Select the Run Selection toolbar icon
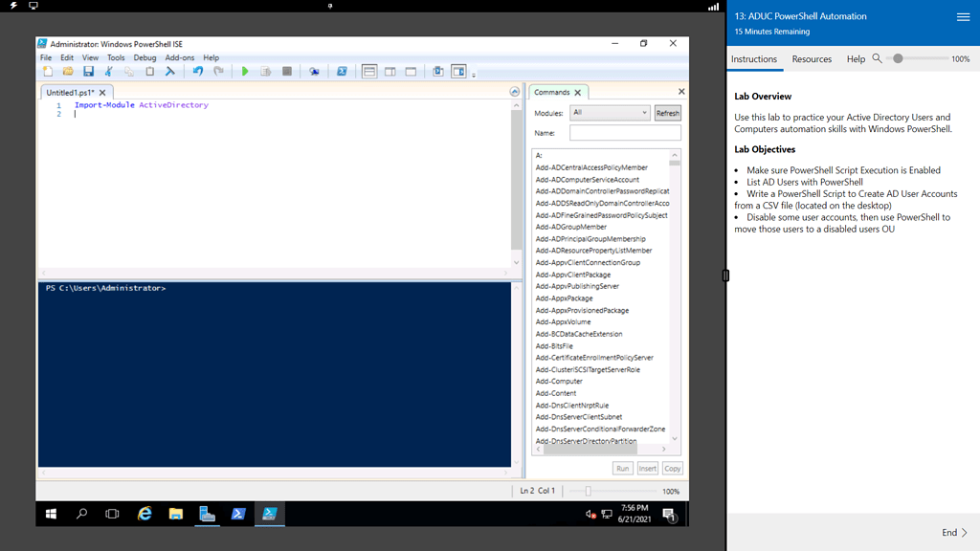Screen dimensions: 980x551 [x=265, y=71]
